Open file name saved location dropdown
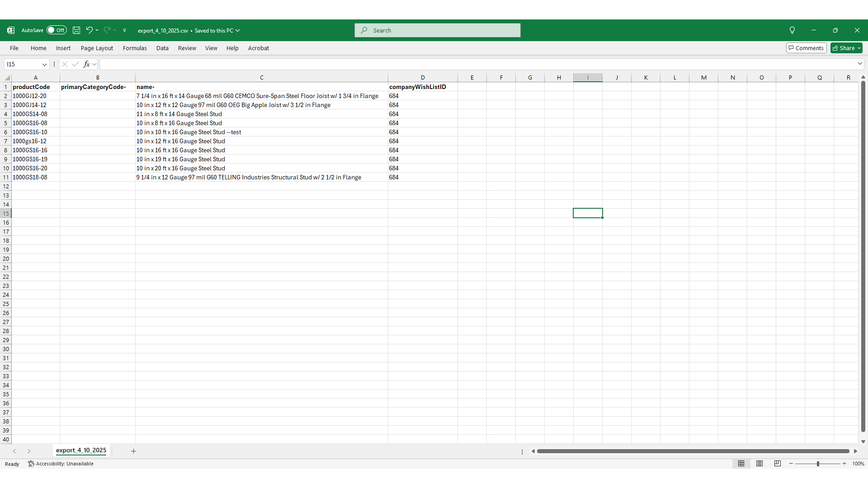Viewport: 868px width, 488px height. click(x=238, y=30)
